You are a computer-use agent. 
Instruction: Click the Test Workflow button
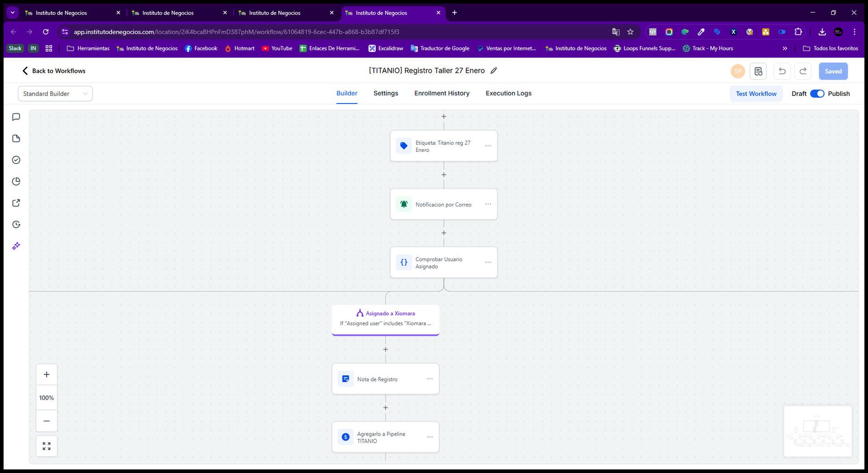(756, 94)
